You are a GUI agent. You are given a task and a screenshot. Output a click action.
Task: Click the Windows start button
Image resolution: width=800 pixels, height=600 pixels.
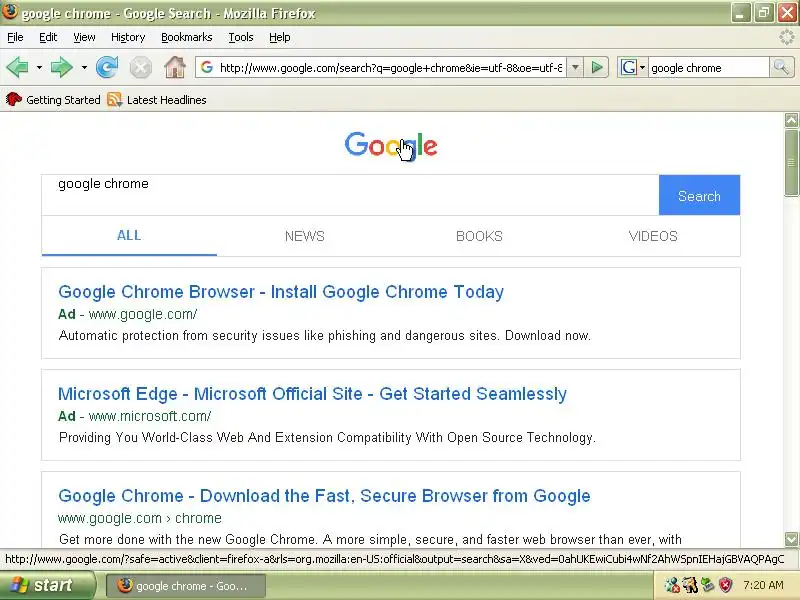(x=48, y=585)
